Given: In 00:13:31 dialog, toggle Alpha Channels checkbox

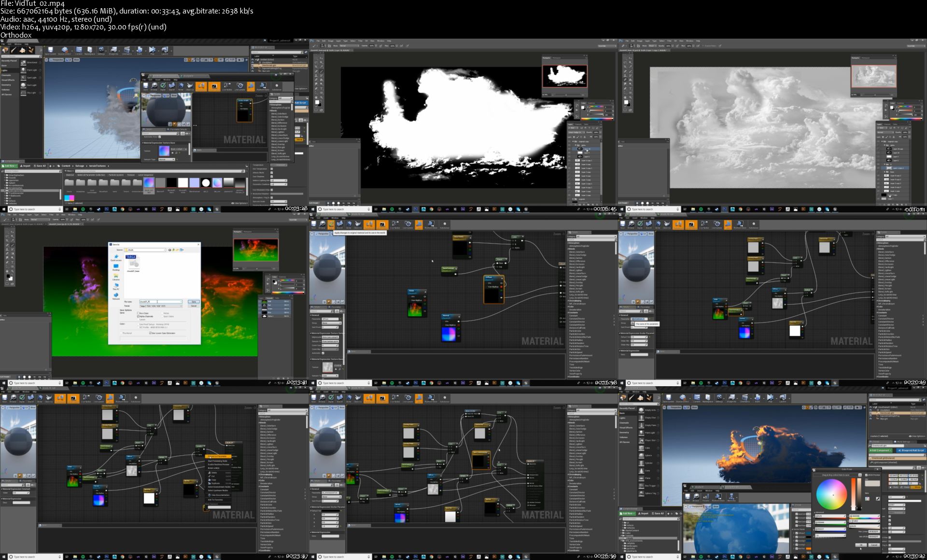Looking at the screenshot, I should pos(139,316).
